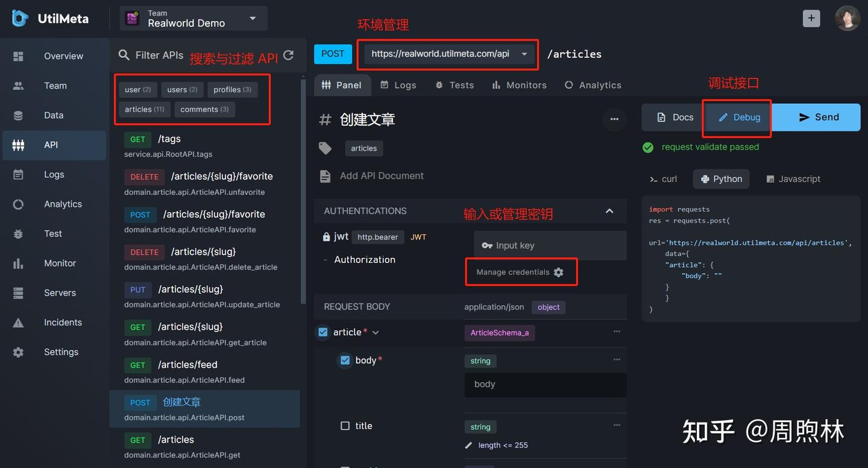Toggle the profiles (3) filter tag
Viewport: 868px width, 468px height.
(233, 90)
